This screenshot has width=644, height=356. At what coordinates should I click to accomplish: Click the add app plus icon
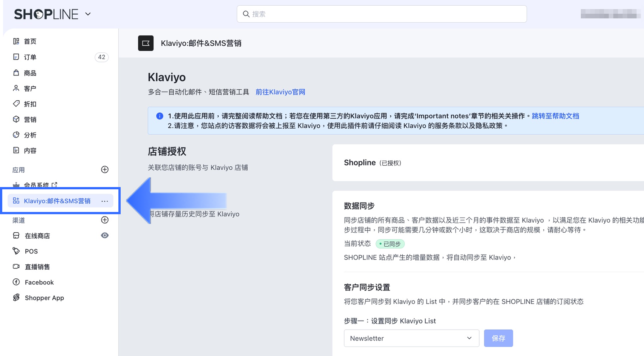pos(105,170)
